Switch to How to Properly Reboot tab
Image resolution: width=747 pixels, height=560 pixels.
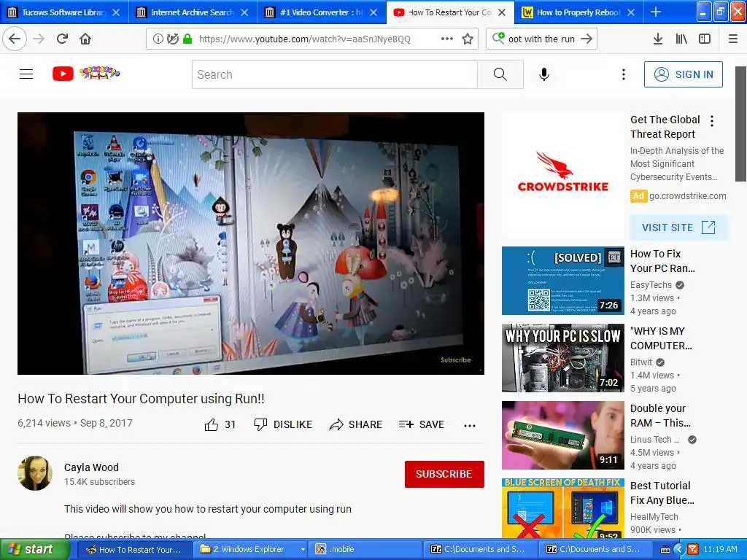(x=578, y=12)
